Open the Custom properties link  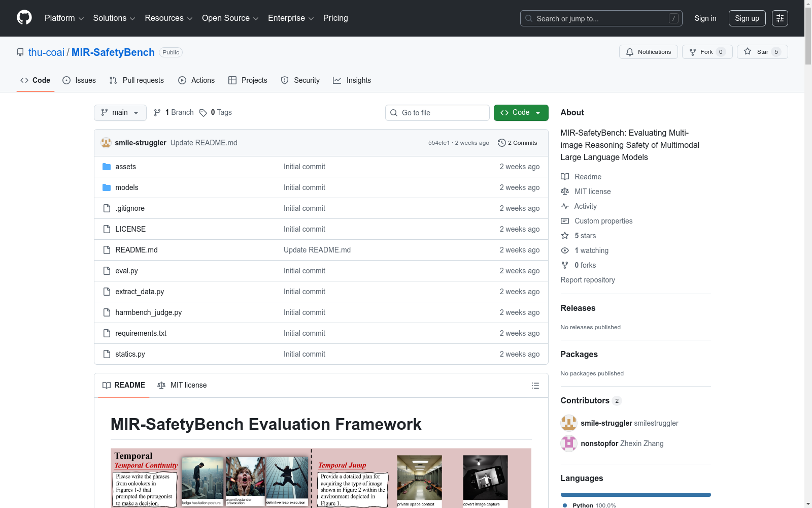[x=603, y=221]
